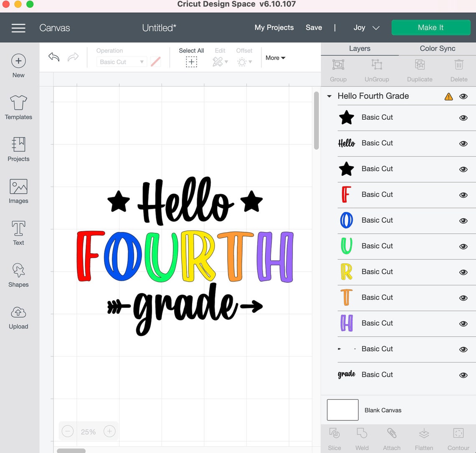The height and width of the screenshot is (453, 476).
Task: Switch to the Color Sync tab
Action: click(x=436, y=48)
